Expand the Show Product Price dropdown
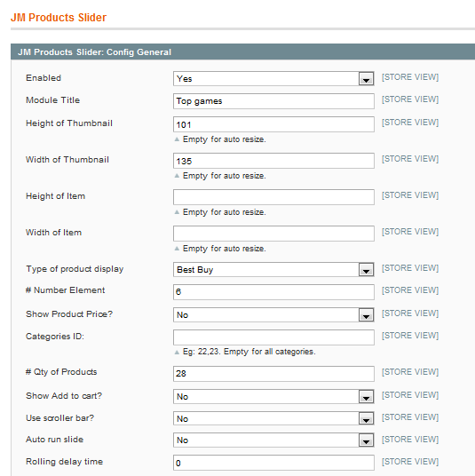This screenshot has height=476, width=475. point(273,314)
